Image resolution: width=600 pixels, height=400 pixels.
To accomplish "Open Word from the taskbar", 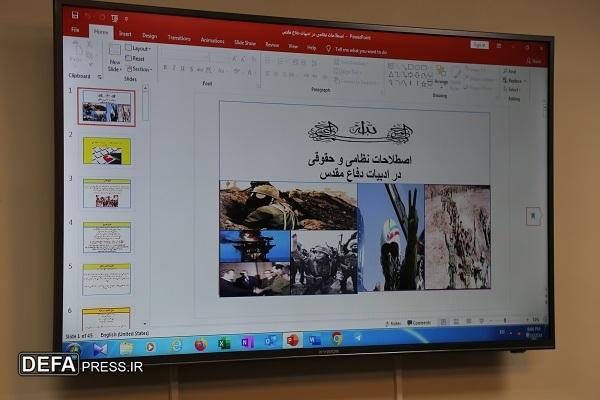I will [x=315, y=339].
